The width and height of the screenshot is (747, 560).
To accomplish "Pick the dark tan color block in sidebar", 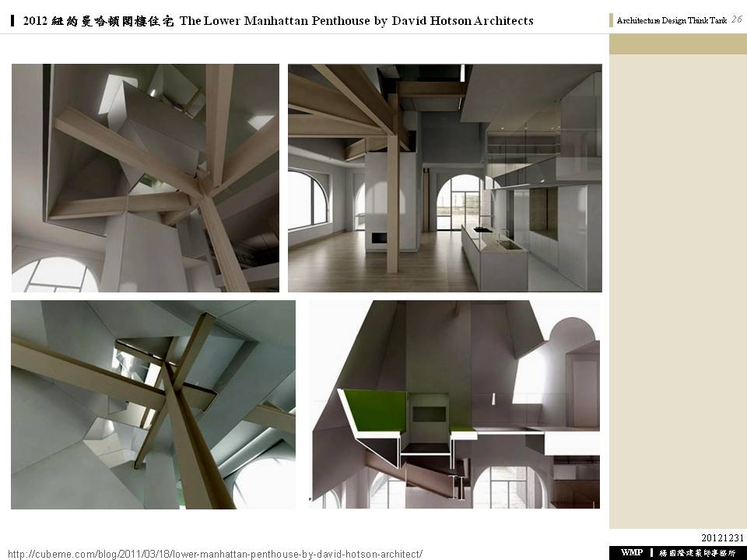I will tap(678, 44).
